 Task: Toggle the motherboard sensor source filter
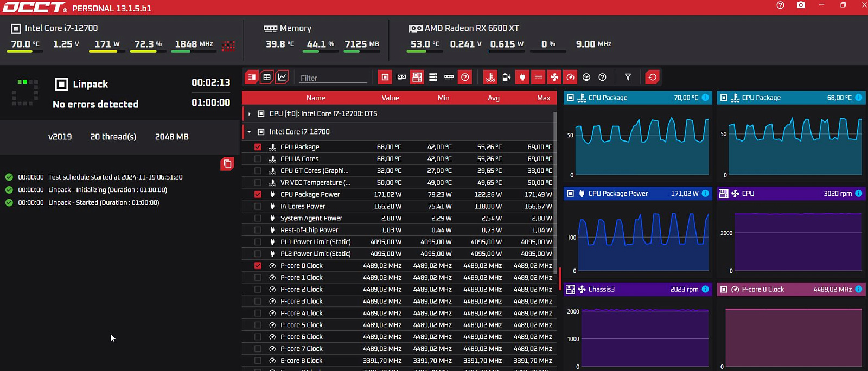point(417,77)
